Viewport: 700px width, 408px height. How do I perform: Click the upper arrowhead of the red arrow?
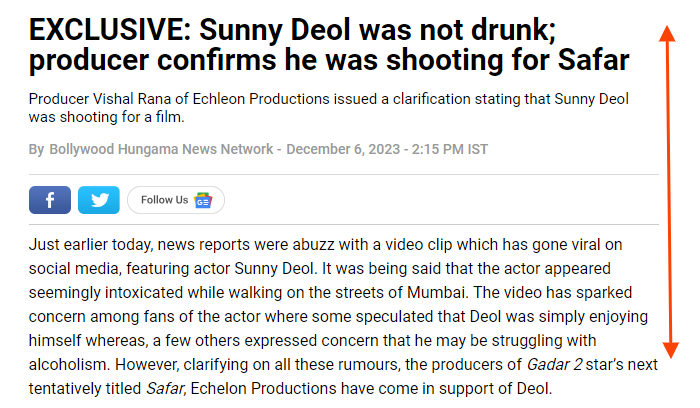click(667, 33)
